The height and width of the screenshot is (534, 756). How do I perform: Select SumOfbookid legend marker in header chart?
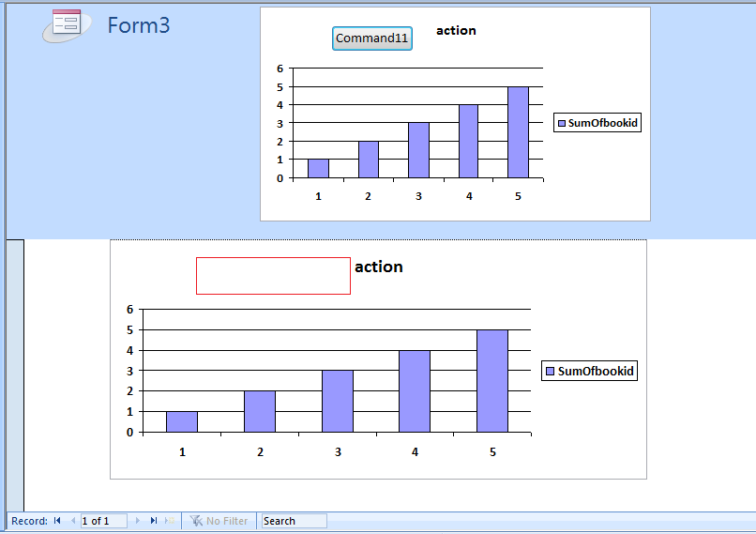[x=561, y=124]
